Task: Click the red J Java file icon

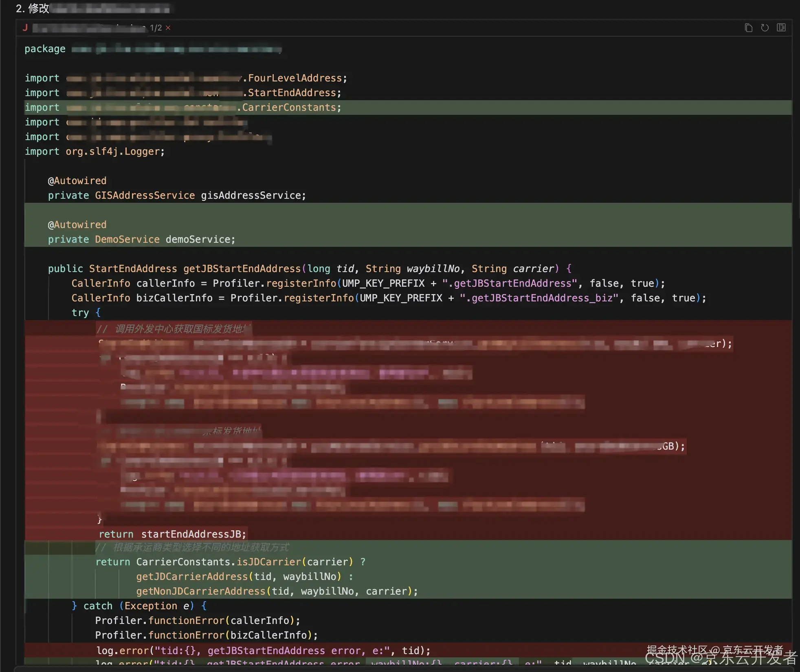Action: (25, 28)
